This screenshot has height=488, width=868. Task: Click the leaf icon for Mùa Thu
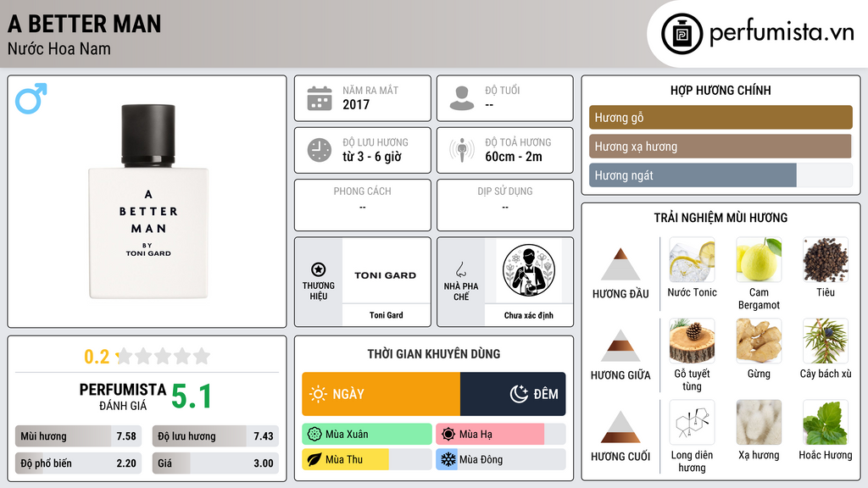point(314,459)
